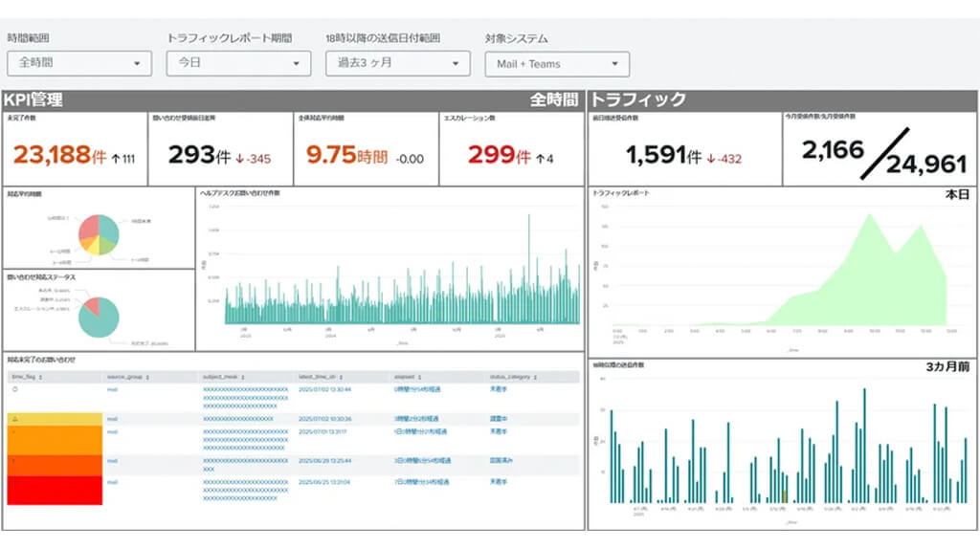980x549 pixels.
Task: Open timestamp link 2025/06/25 13:31:04
Action: pyautogui.click(x=324, y=482)
